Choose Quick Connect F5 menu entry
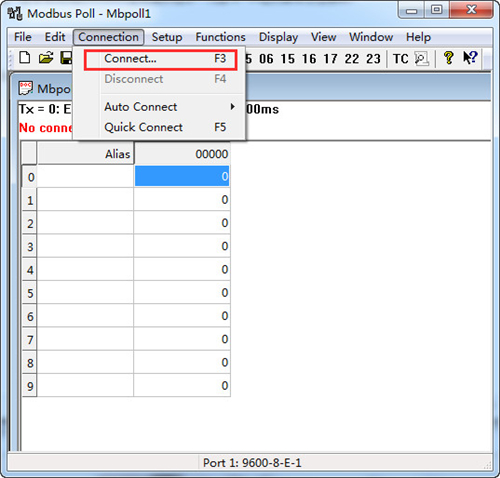 [160, 127]
